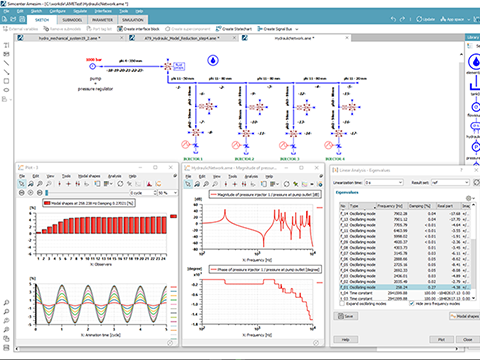Open the 50 % dropdown in Plot-3
Viewport: 480px width, 360px height.
(x=167, y=193)
